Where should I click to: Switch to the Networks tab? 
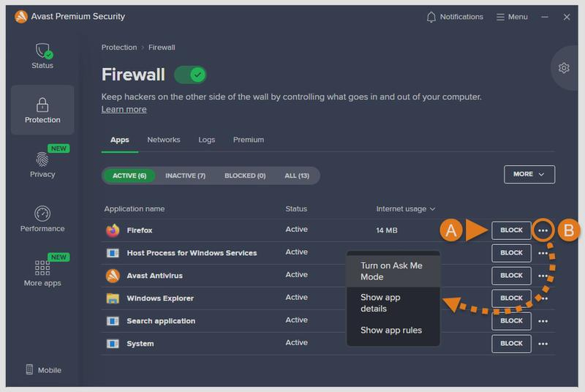tap(163, 140)
